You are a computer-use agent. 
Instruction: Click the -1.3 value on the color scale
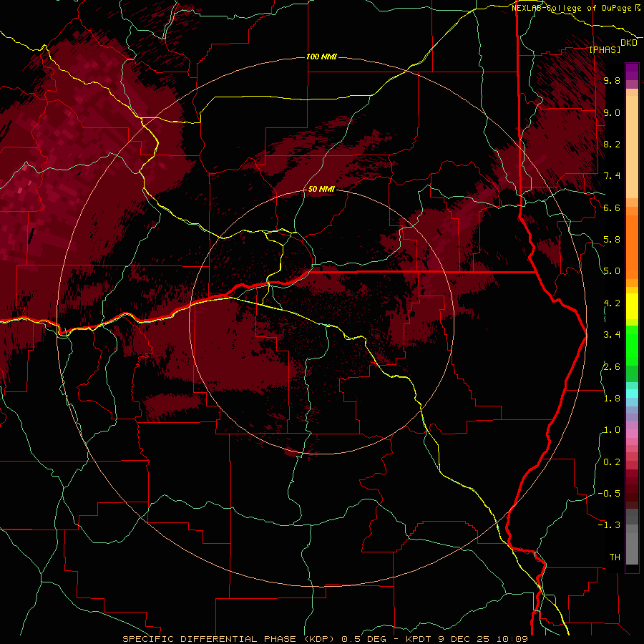[x=609, y=525]
